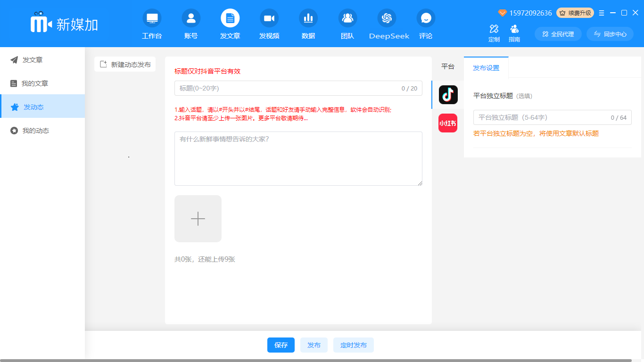Viewport: 644px width, 362px height.
Task: Open 我的文章 in the sidebar
Action: pos(35,83)
